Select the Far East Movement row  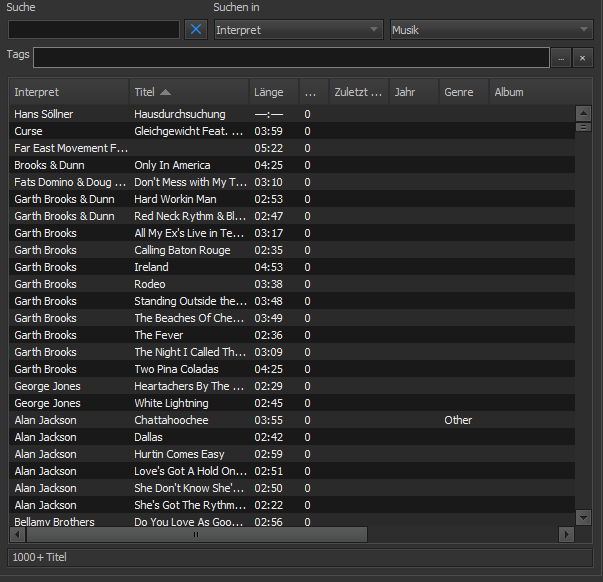coord(292,148)
